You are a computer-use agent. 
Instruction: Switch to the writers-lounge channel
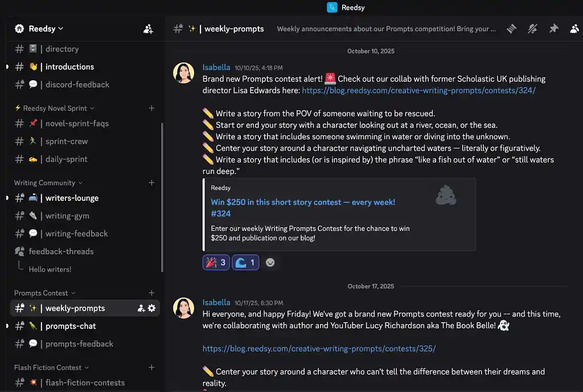click(72, 198)
